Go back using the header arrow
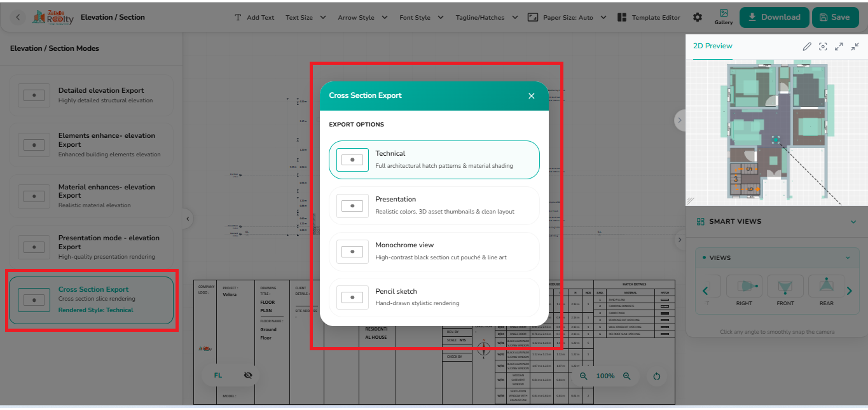The image size is (868, 410). tap(18, 17)
